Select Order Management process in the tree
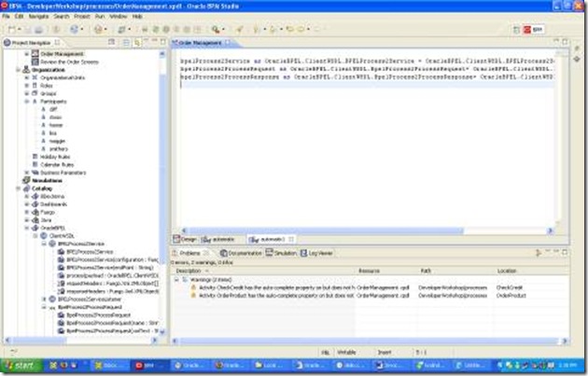 (62, 54)
